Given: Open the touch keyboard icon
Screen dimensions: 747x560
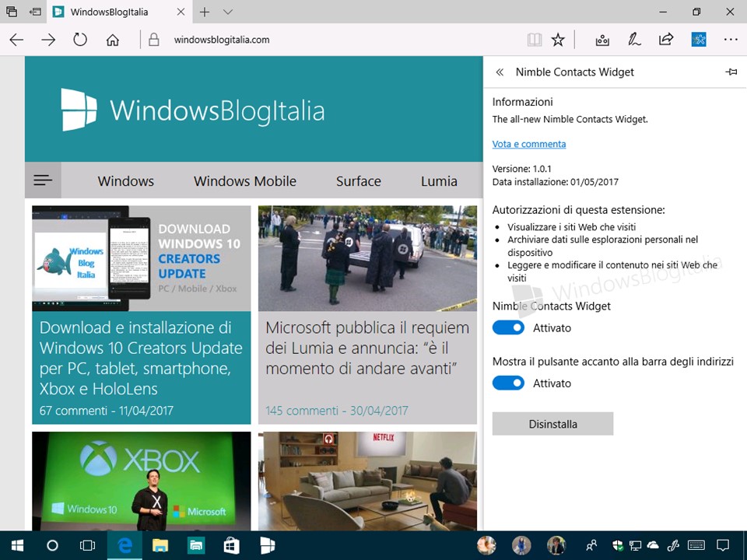Looking at the screenshot, I should (x=696, y=545).
